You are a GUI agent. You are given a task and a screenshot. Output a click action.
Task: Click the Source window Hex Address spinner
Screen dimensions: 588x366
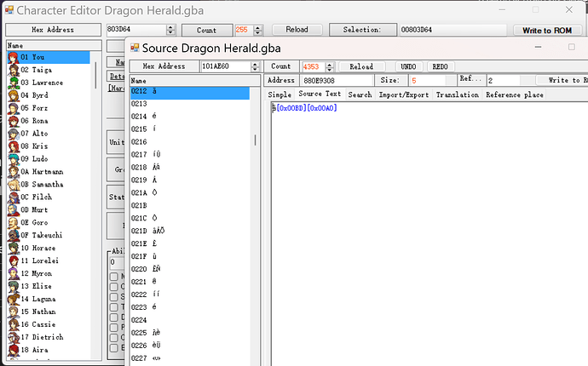255,66
